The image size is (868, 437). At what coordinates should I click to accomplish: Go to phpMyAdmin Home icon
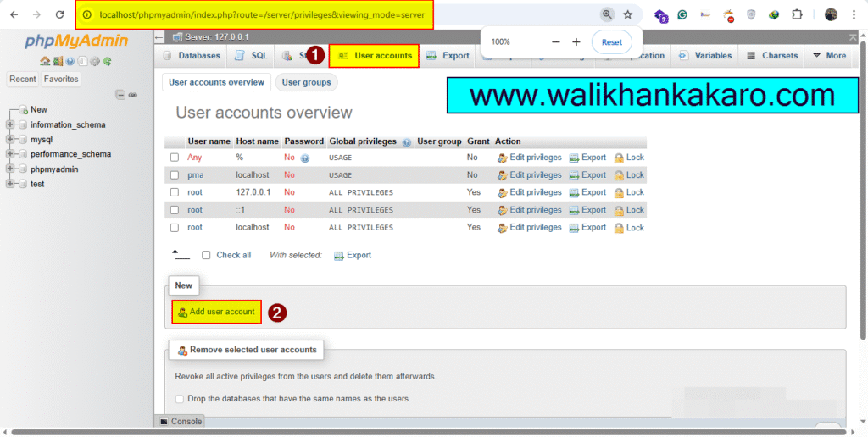45,62
